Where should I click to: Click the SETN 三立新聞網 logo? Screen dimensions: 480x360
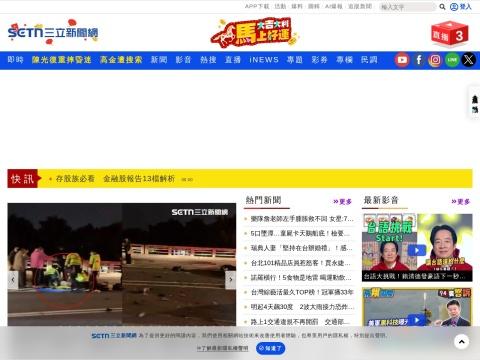[53, 32]
